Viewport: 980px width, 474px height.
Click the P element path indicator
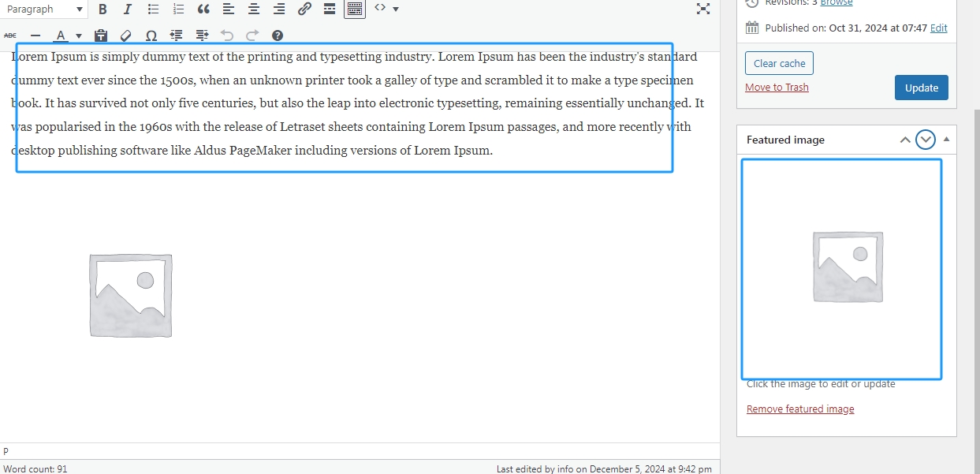coord(6,452)
